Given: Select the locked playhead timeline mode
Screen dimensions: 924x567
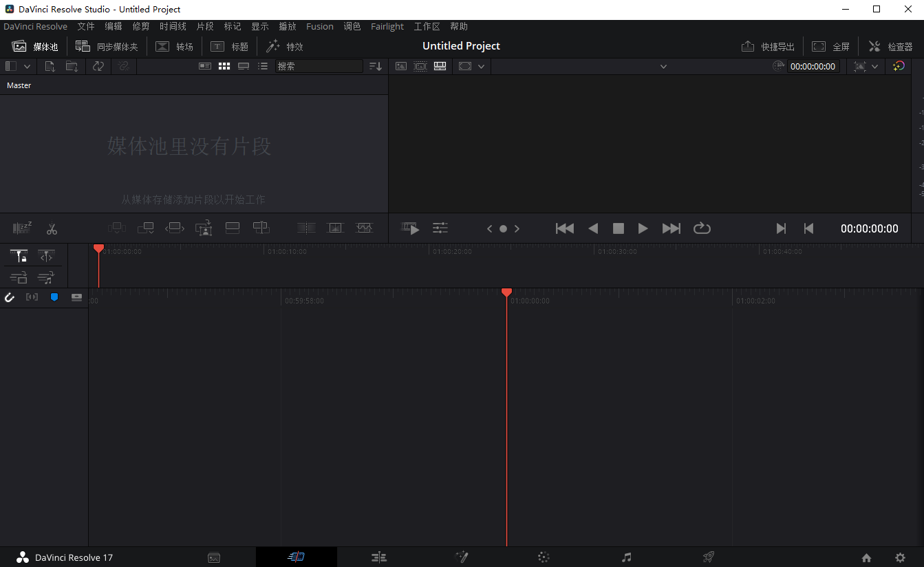Looking at the screenshot, I should (x=19, y=257).
